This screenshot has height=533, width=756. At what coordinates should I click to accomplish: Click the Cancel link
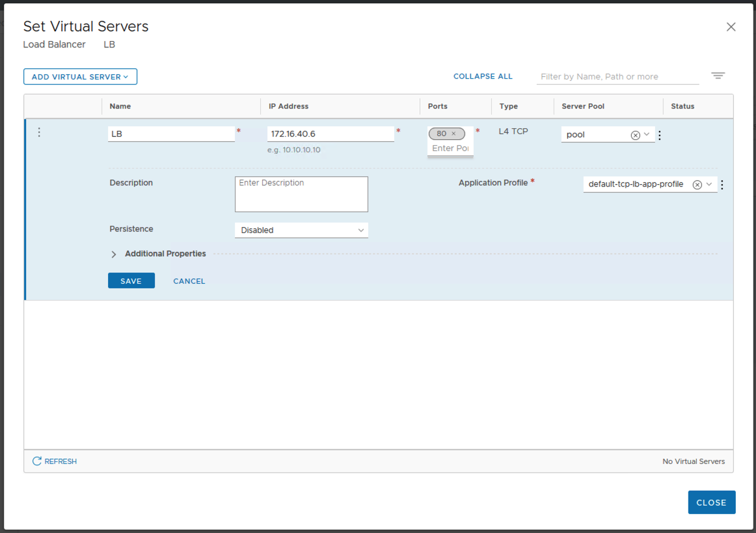point(189,281)
